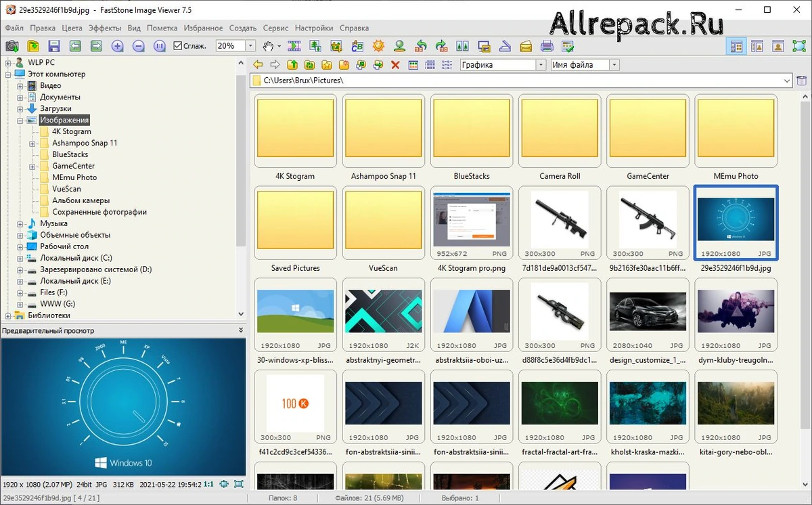
Task: Click the printer icon
Action: tap(547, 46)
